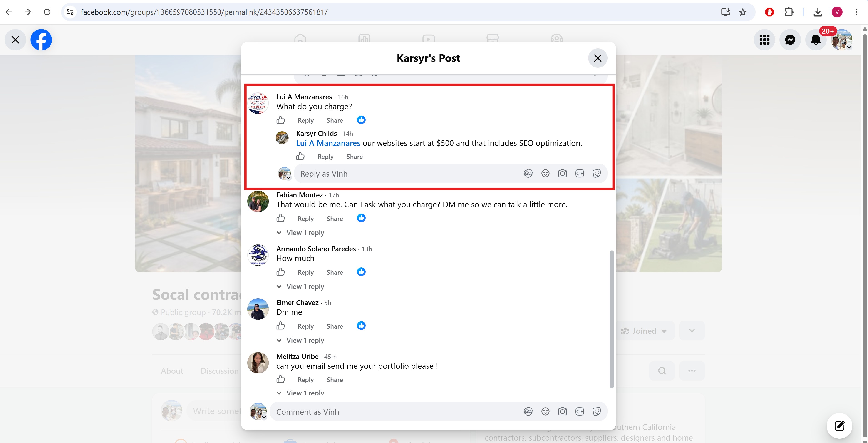Open Melitza Uribe's profile picture
This screenshot has width=868, height=443.
pos(258,363)
